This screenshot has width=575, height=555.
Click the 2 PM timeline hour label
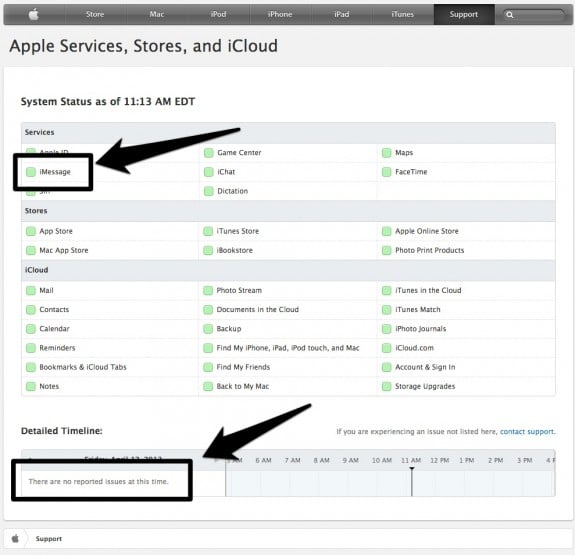point(495,460)
